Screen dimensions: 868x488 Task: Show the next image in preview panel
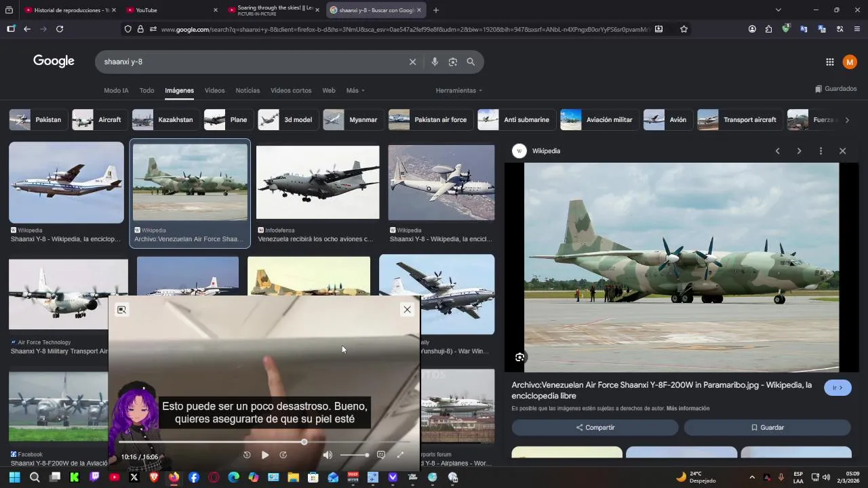(799, 151)
